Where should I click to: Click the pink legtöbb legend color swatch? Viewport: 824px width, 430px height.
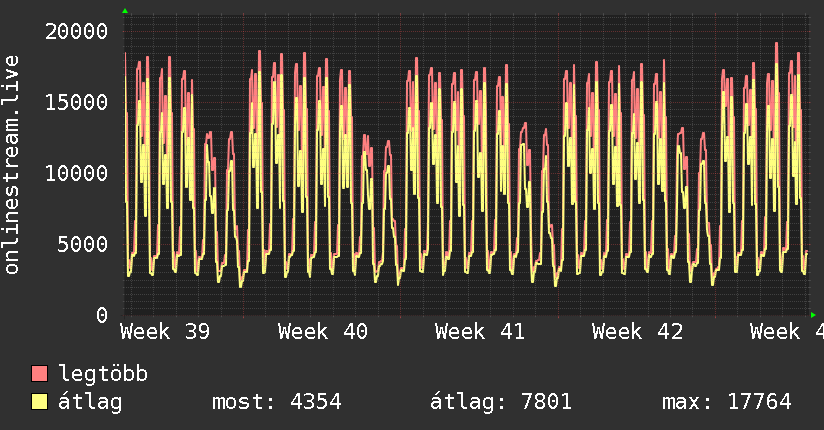39,373
